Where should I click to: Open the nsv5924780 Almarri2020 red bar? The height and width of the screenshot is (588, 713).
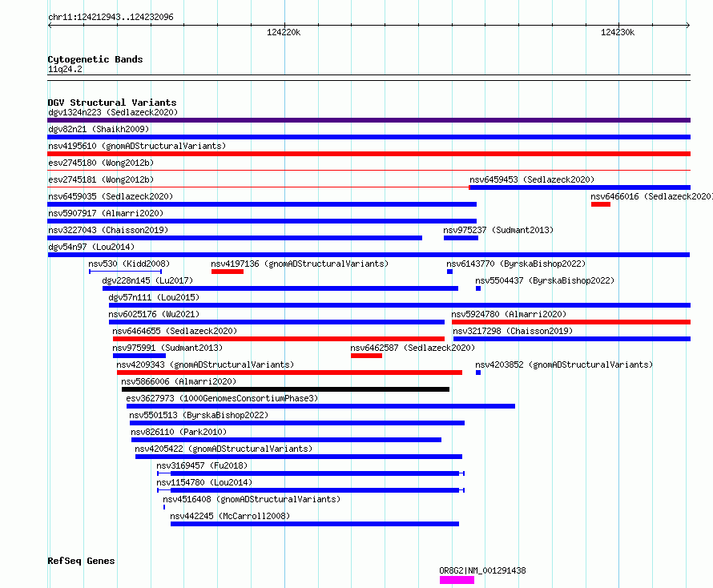pos(571,322)
